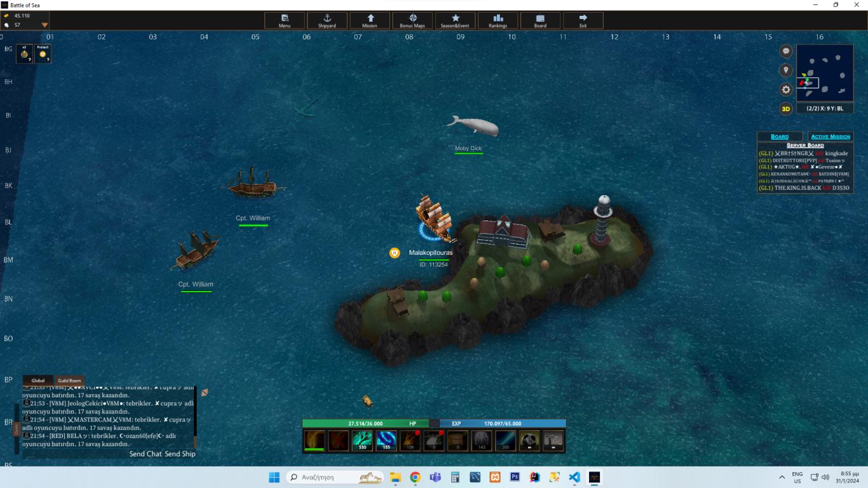Click the small ship marker beside chat
The height and width of the screenshot is (488, 868).
coord(205,393)
